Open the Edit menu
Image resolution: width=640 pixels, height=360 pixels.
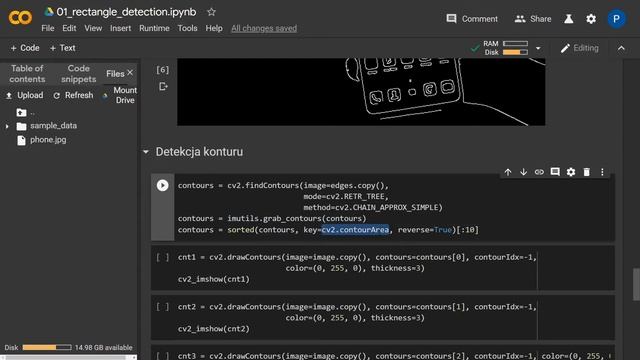pos(69,28)
